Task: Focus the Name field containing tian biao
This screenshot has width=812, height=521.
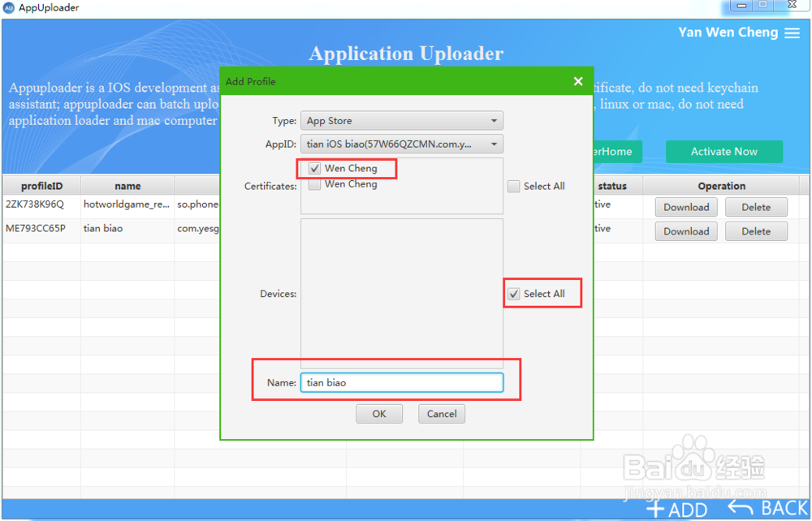Action: (x=402, y=383)
